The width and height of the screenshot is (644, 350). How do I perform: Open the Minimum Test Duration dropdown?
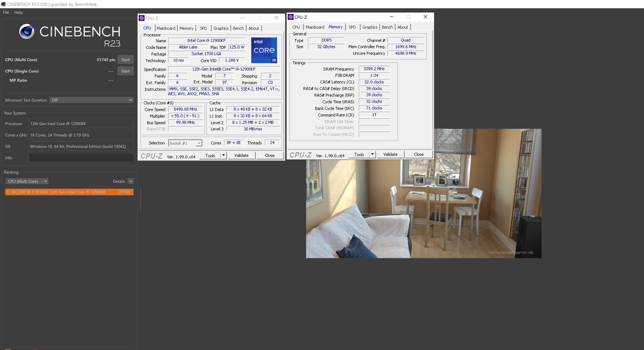coord(91,100)
